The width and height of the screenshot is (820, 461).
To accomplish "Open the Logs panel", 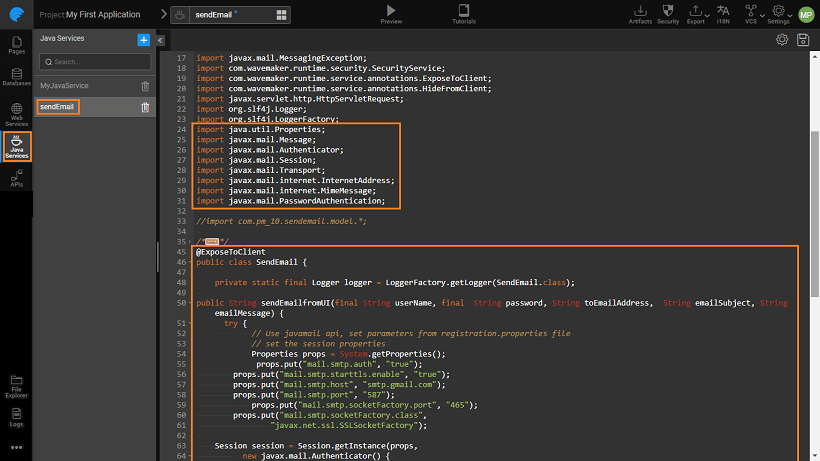I will tap(16, 416).
